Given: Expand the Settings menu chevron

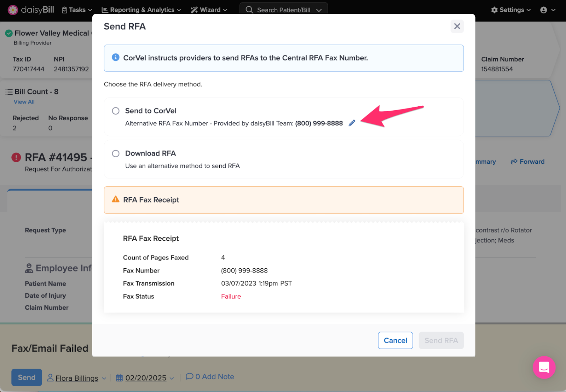Looking at the screenshot, I should (x=529, y=10).
